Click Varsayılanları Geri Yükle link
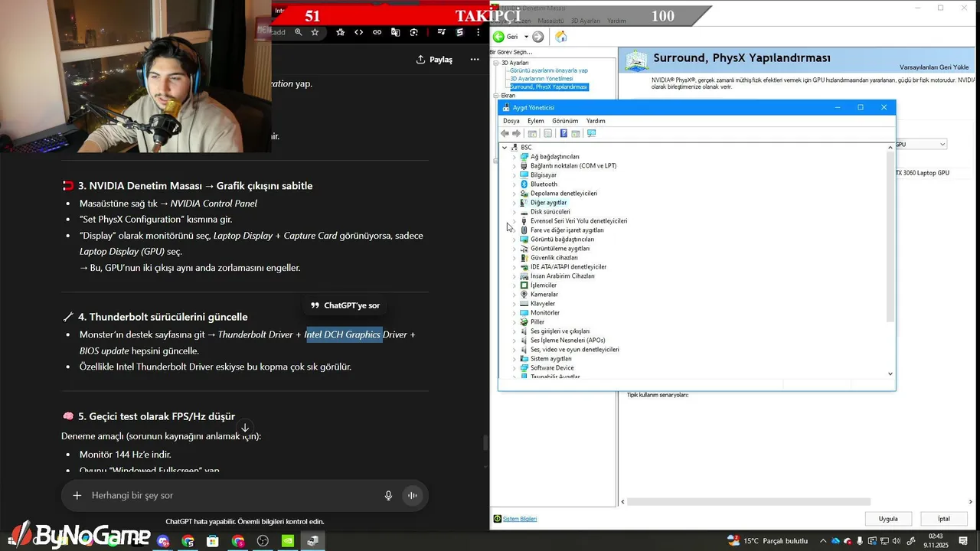This screenshot has width=980, height=551. [934, 67]
